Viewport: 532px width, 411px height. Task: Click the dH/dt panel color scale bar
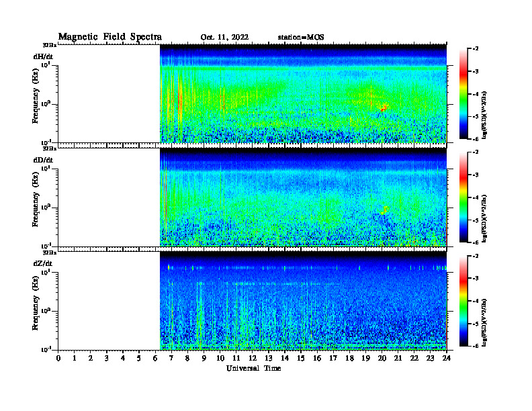463,94
